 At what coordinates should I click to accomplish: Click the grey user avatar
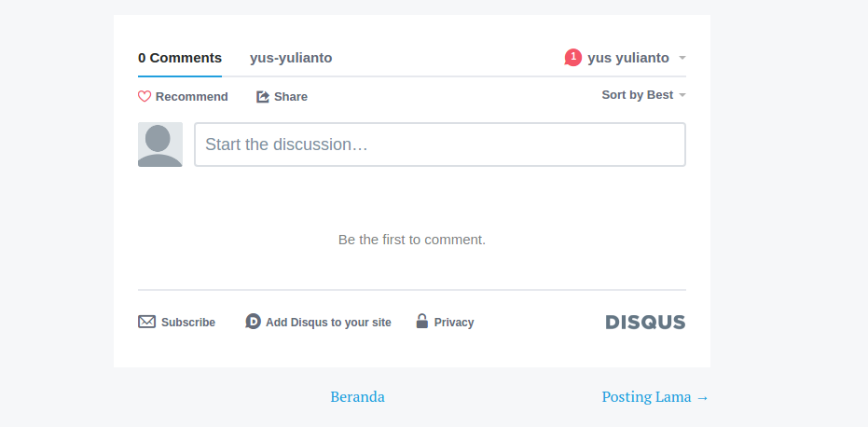(x=160, y=145)
